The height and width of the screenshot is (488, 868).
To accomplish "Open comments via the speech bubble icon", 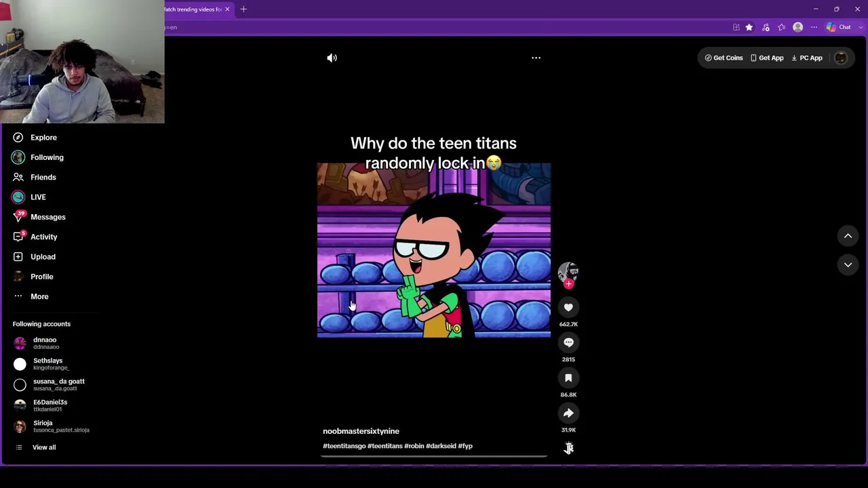I will point(568,343).
